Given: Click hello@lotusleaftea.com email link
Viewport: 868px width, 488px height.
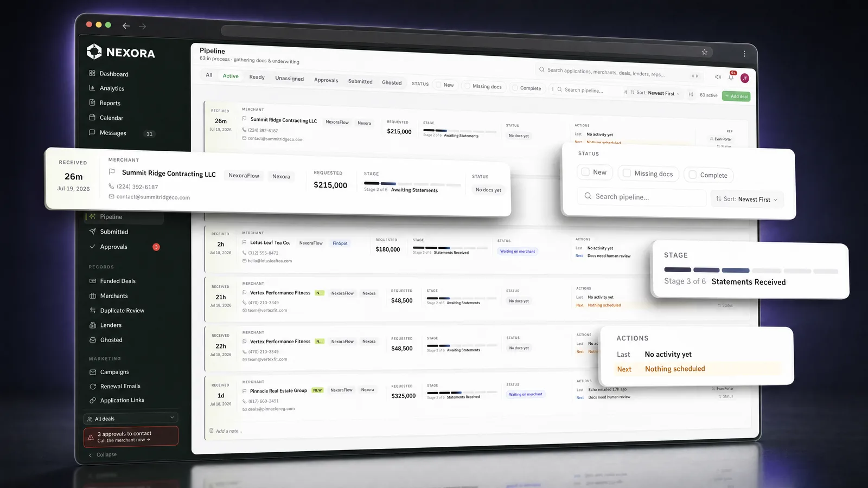Looking at the screenshot, I should [270, 261].
